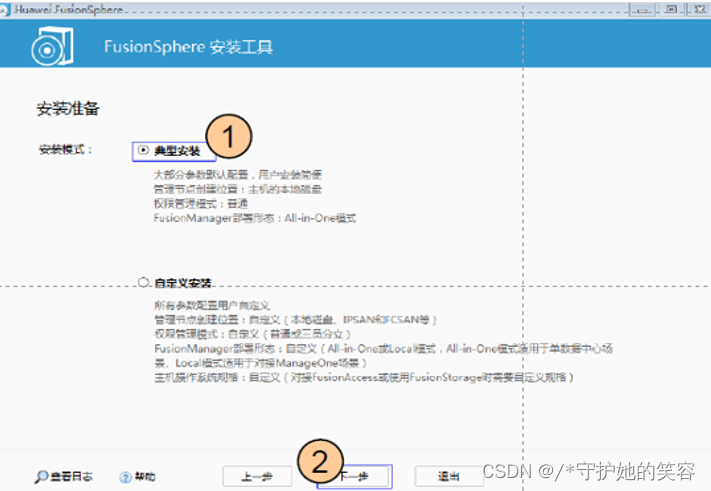Click the magnifier icon beside 查看日志
Screen dimensions: 711x491
pyautogui.click(x=41, y=476)
